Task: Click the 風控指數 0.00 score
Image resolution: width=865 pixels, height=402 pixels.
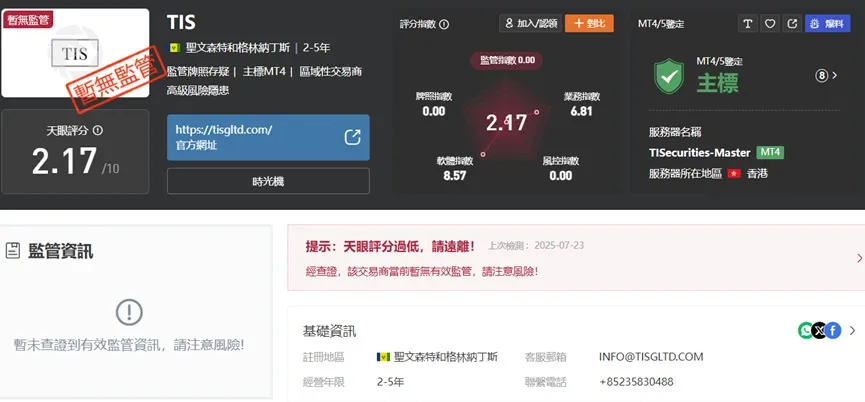Action: 561,169
